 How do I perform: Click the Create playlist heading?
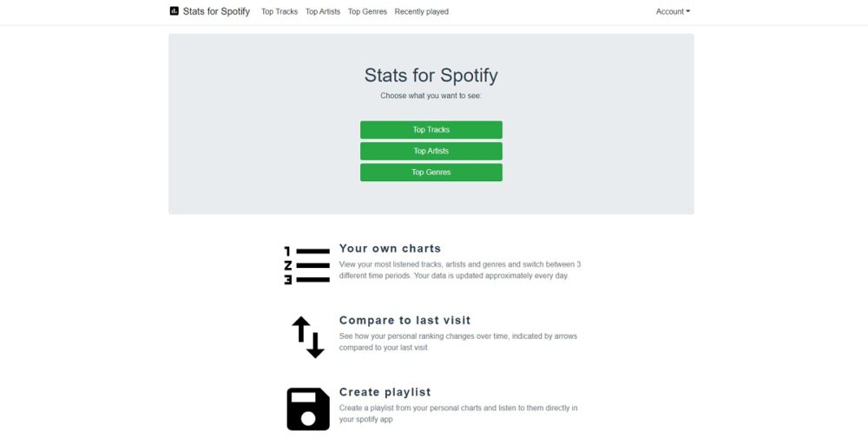pos(385,392)
